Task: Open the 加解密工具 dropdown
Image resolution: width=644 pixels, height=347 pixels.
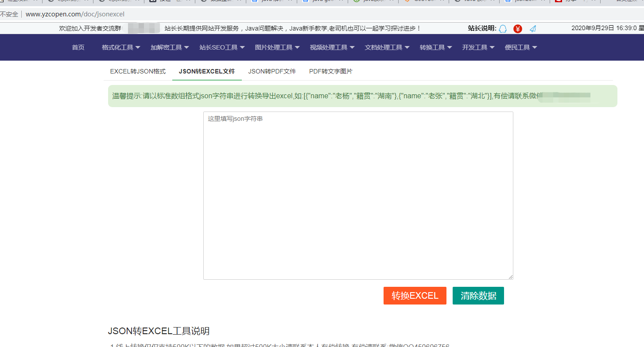Action: 167,47
